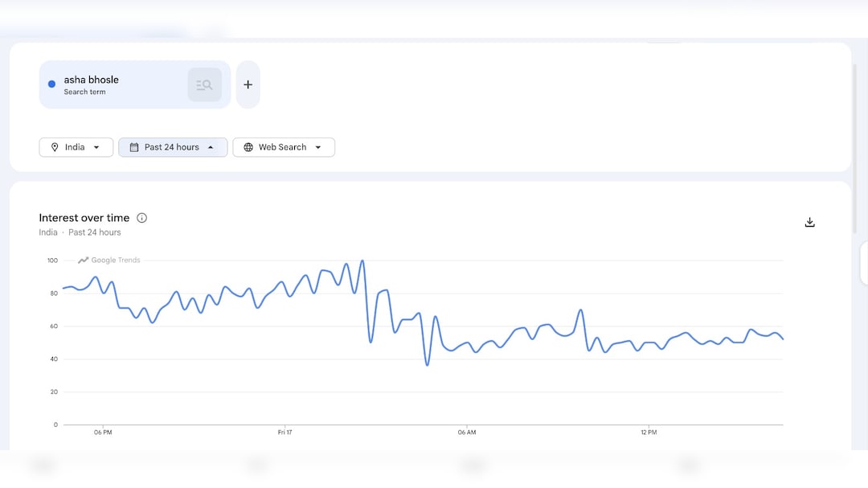This screenshot has width=868, height=488.
Task: Select the Fri 17 marker on the time axis
Action: click(x=285, y=433)
